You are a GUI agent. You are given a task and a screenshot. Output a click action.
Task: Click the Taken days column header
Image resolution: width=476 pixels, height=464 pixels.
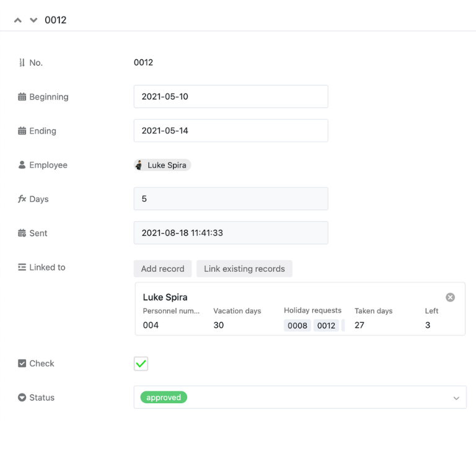coord(373,311)
